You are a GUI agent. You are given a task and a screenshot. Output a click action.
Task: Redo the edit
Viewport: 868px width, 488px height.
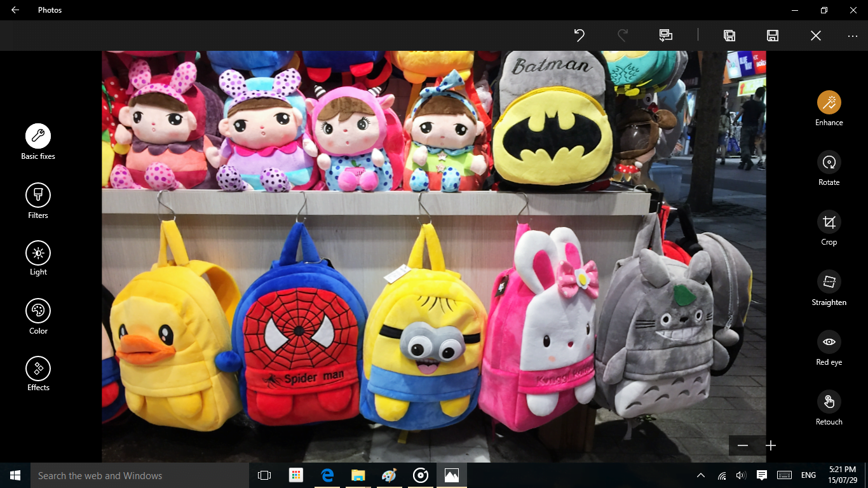click(623, 36)
